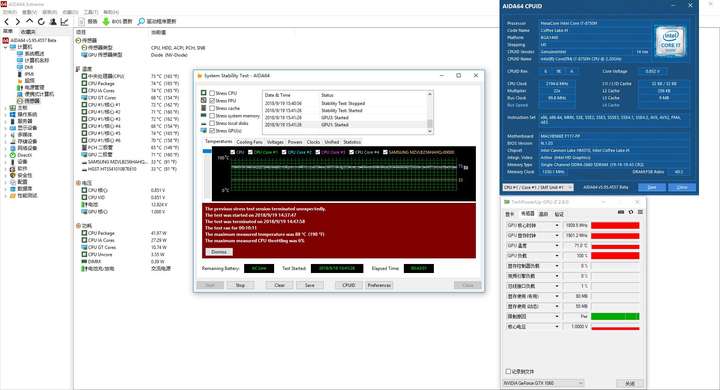Expand the 主板 tree node
The width and height of the screenshot is (720, 390).
tap(6, 107)
